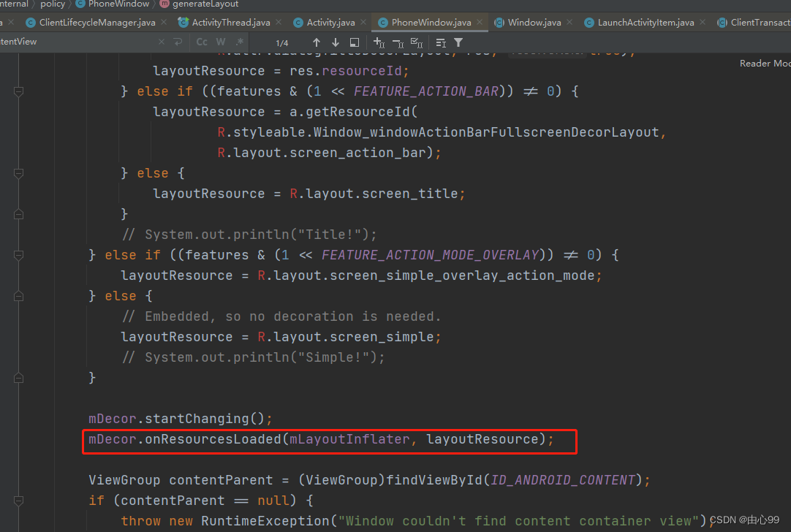Click Add Occurrence plus icon in search bar
The width and height of the screenshot is (791, 532).
pyautogui.click(x=379, y=42)
